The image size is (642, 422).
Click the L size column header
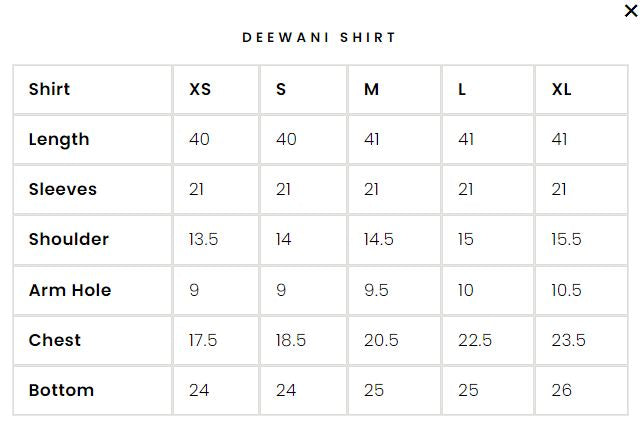462,89
